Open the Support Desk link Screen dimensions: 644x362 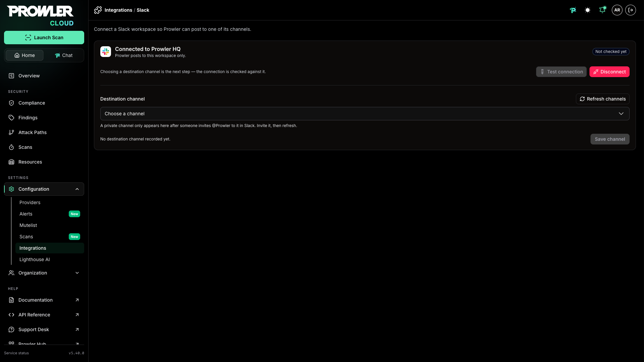(x=44, y=329)
